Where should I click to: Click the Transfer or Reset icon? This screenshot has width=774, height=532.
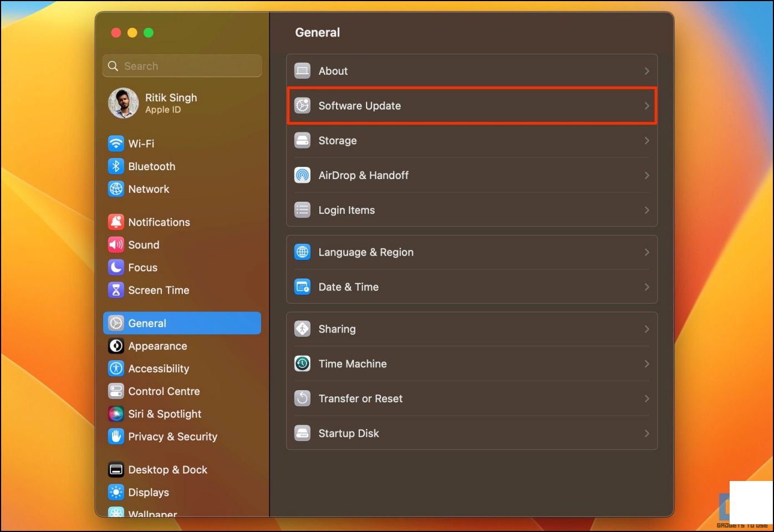coord(302,398)
